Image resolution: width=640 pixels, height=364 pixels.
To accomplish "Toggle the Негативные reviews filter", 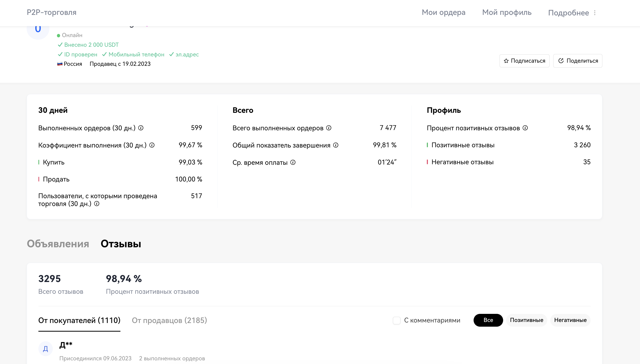I will [570, 320].
